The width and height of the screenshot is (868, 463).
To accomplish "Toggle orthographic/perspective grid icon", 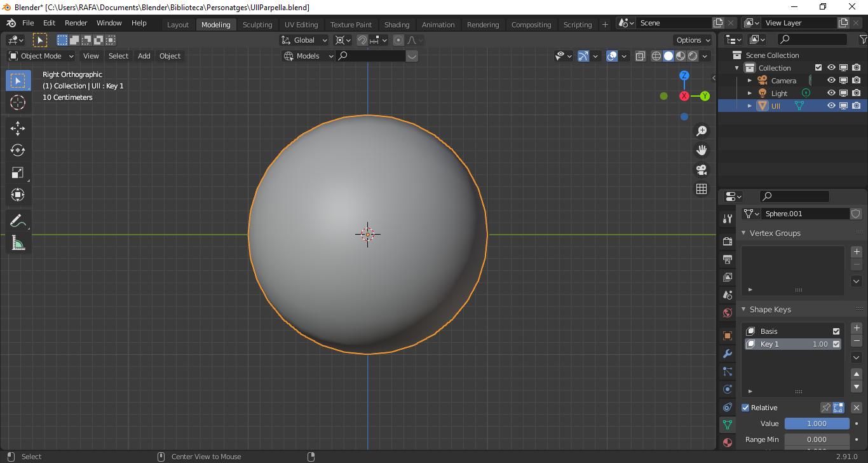I will pyautogui.click(x=702, y=189).
